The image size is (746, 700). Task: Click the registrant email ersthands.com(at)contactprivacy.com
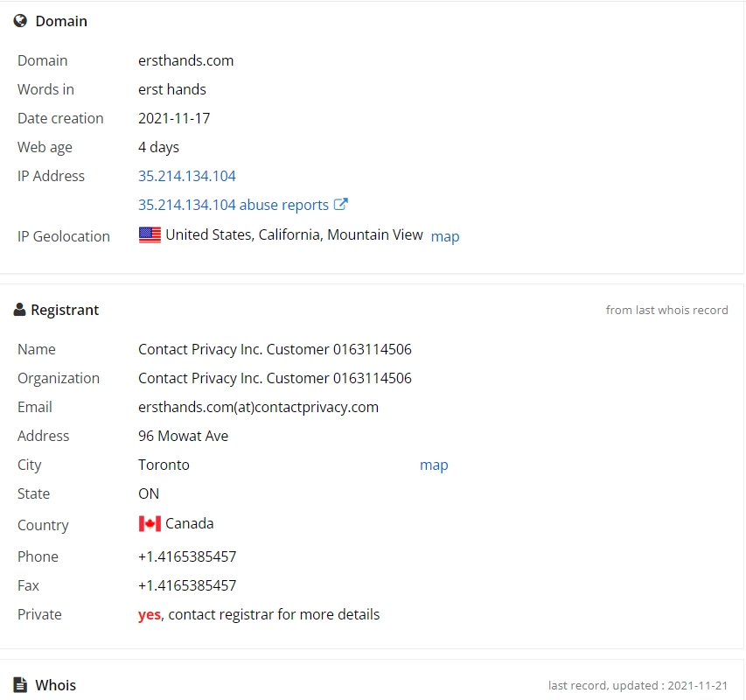click(x=258, y=408)
